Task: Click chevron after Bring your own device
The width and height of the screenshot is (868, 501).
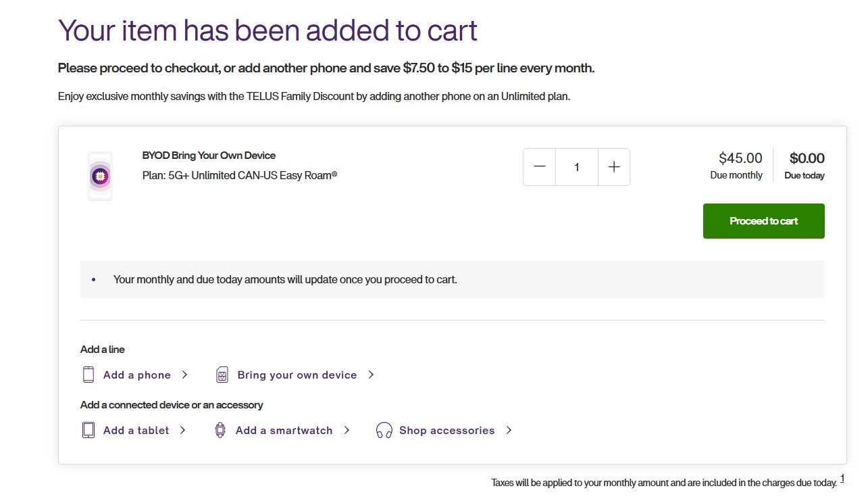Action: (x=371, y=375)
